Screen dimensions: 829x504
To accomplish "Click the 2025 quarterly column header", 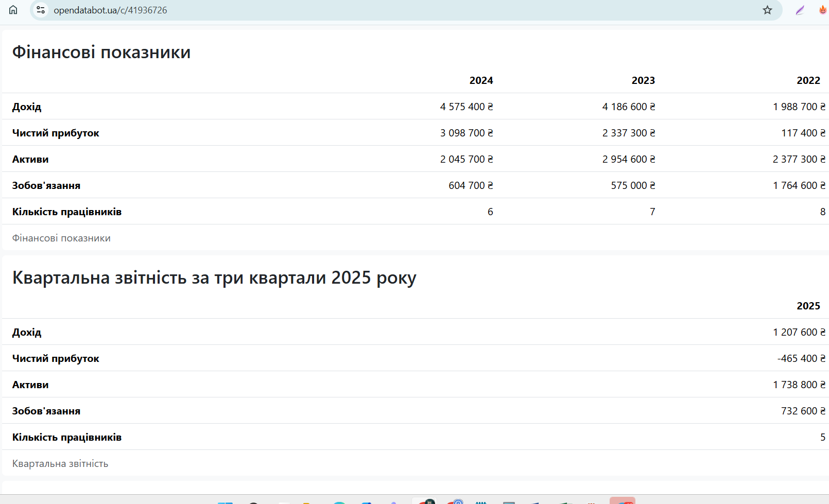I will tap(808, 306).
